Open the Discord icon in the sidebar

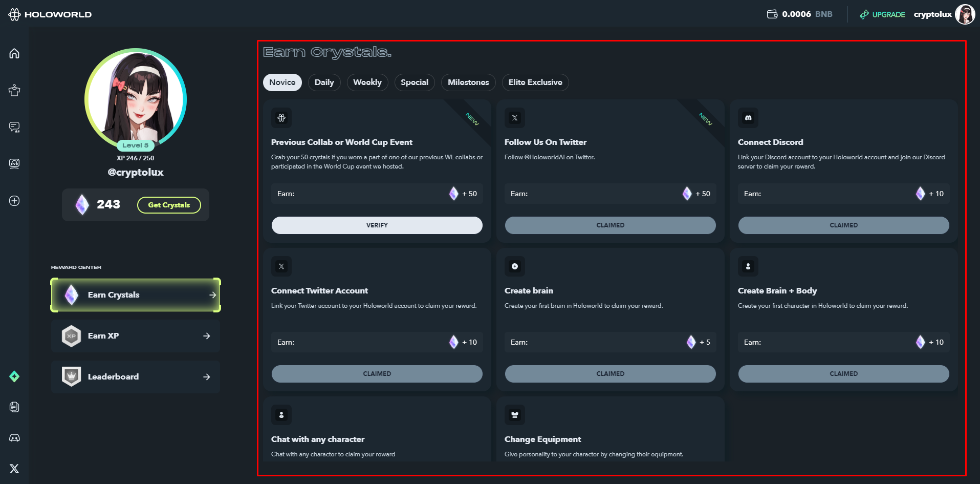(x=14, y=438)
